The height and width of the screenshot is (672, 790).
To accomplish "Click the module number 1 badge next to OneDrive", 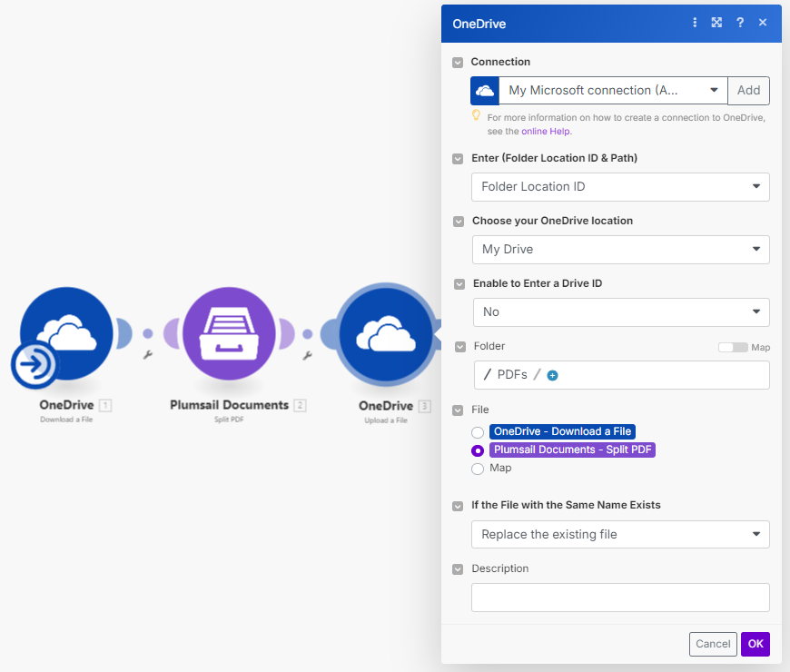I will (105, 405).
